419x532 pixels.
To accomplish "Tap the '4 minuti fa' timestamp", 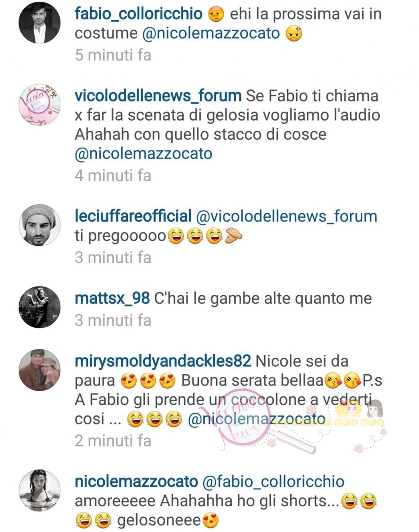I will (113, 176).
